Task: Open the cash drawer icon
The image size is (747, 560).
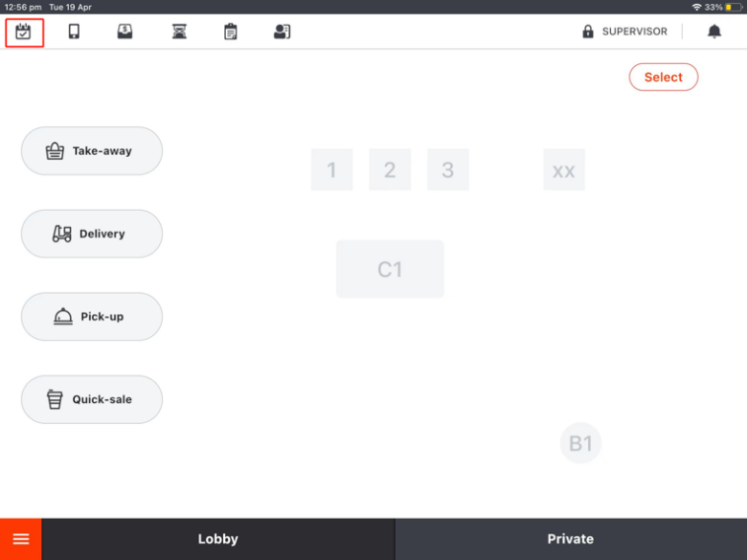Action: (x=125, y=32)
